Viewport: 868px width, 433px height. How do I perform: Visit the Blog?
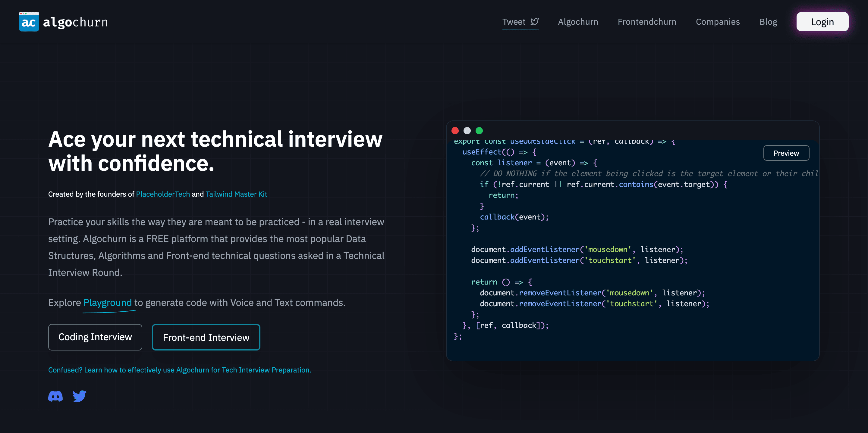coord(768,22)
